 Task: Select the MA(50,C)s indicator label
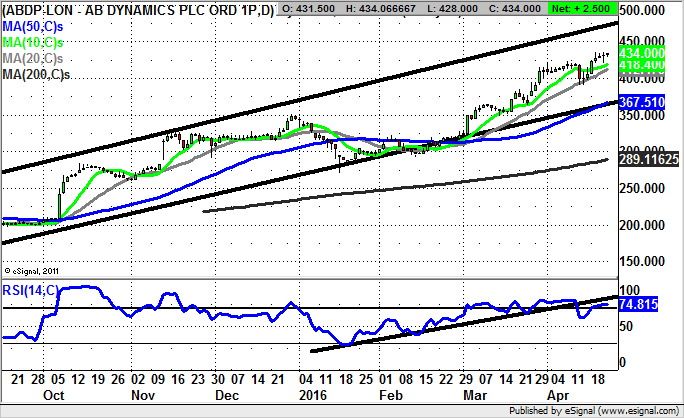(x=37, y=25)
